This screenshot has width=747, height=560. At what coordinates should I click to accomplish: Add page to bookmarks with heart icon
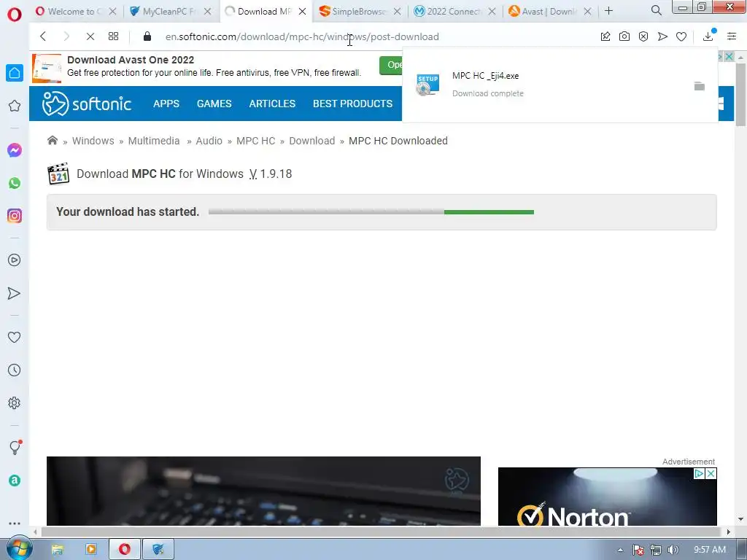point(681,36)
